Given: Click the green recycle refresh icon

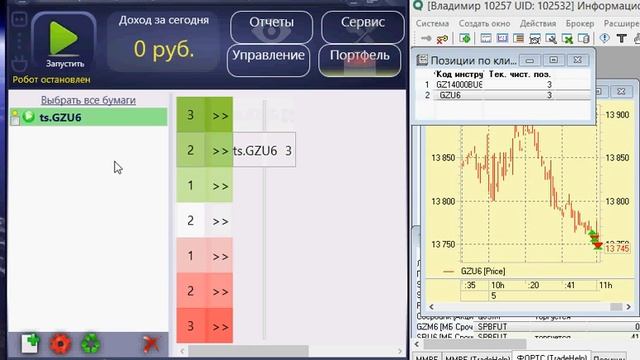Looking at the screenshot, I should tap(91, 343).
